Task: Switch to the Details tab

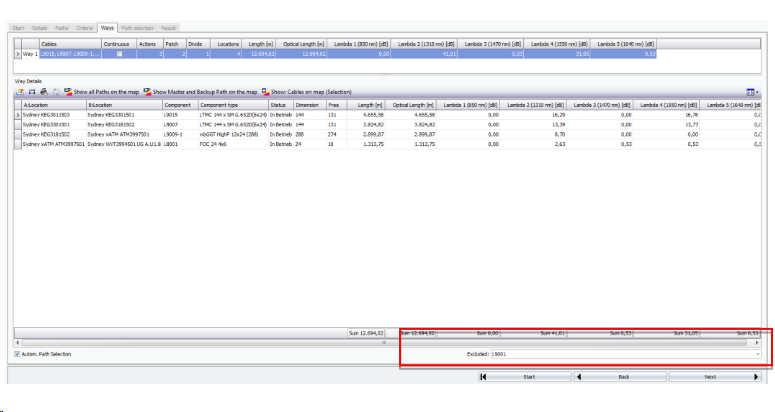Action: coord(40,28)
